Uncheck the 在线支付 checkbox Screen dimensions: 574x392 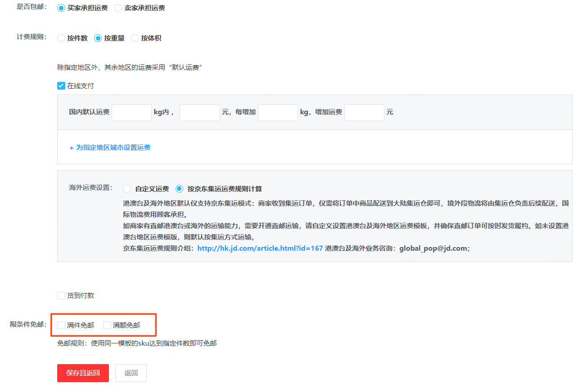click(61, 86)
